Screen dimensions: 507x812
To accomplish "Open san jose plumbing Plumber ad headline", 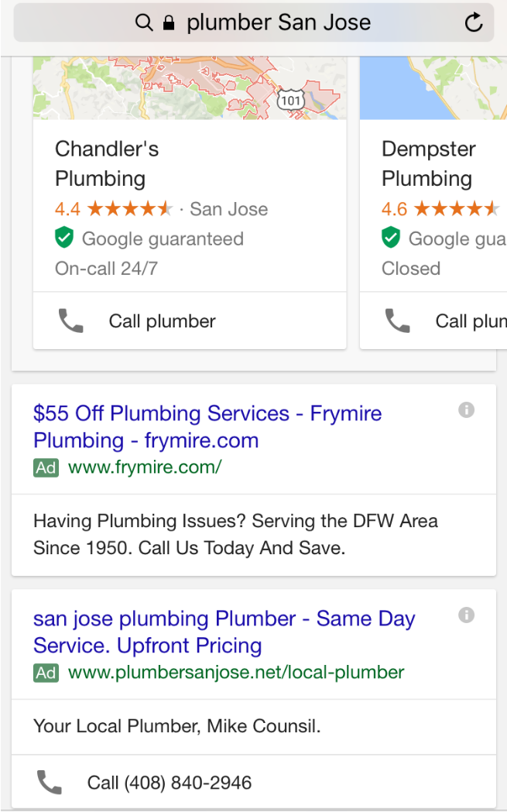I will 224,632.
